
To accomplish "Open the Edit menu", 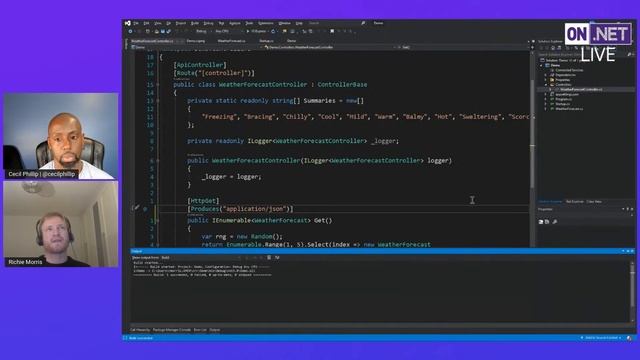I will tap(146, 23).
